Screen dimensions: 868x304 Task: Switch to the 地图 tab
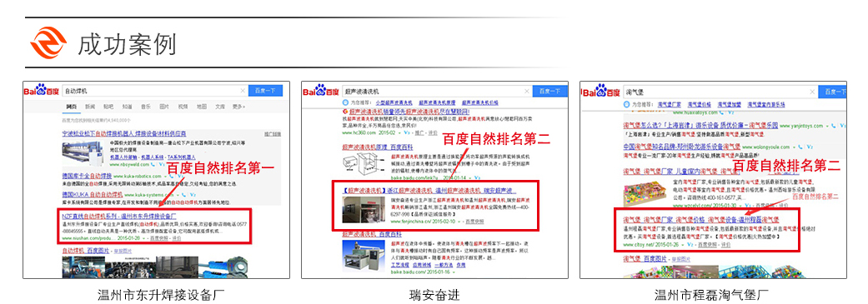point(202,107)
